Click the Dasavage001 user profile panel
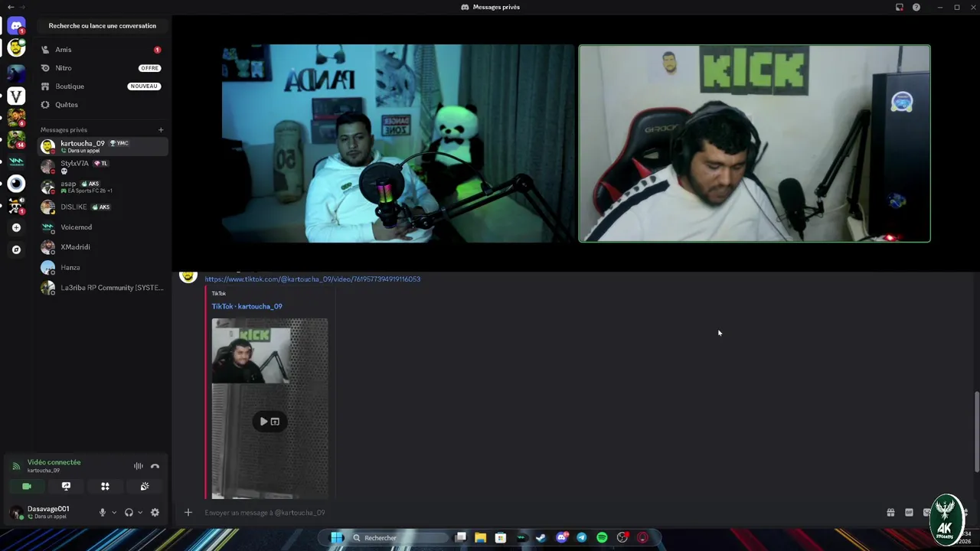Viewport: 980px width, 551px height. coord(49,513)
